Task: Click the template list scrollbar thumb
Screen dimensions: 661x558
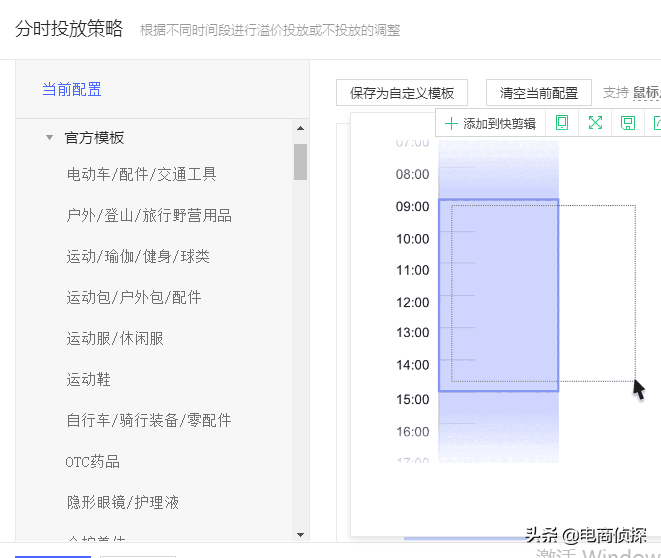Action: [300, 162]
